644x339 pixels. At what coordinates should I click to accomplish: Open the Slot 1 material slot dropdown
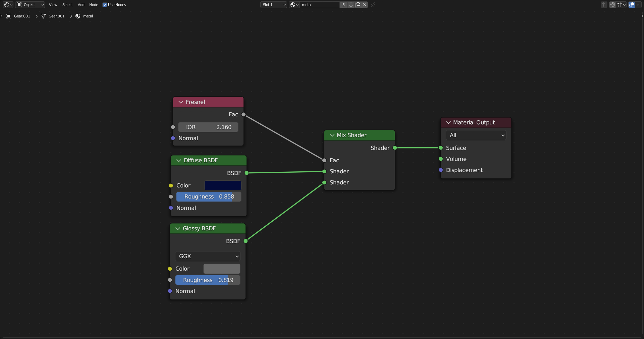pyautogui.click(x=274, y=5)
